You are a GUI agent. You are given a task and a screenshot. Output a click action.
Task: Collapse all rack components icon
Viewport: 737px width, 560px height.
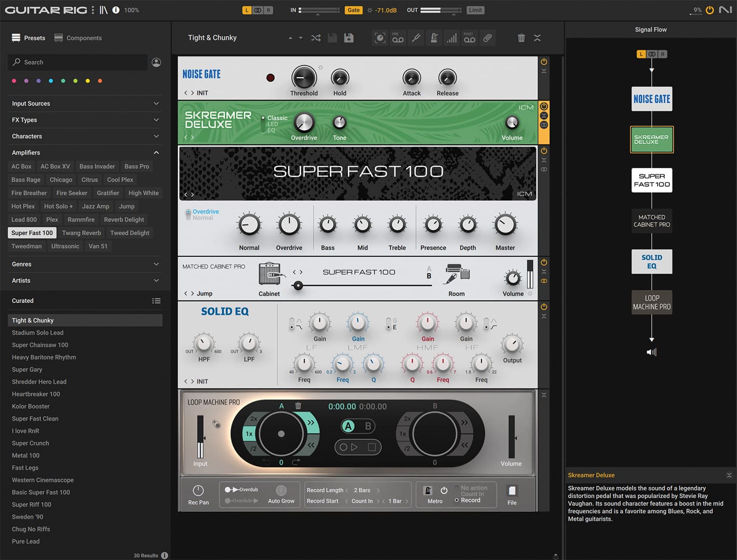coord(537,38)
